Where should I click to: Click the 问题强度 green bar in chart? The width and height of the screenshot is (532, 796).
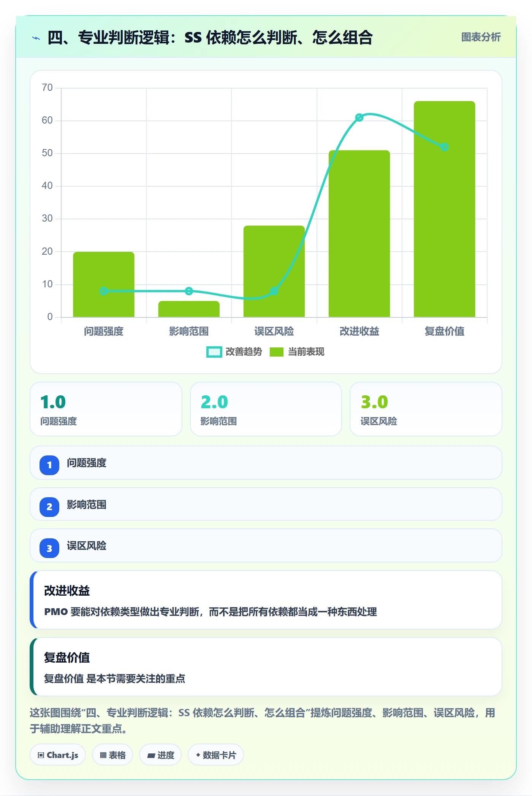pyautogui.click(x=104, y=284)
